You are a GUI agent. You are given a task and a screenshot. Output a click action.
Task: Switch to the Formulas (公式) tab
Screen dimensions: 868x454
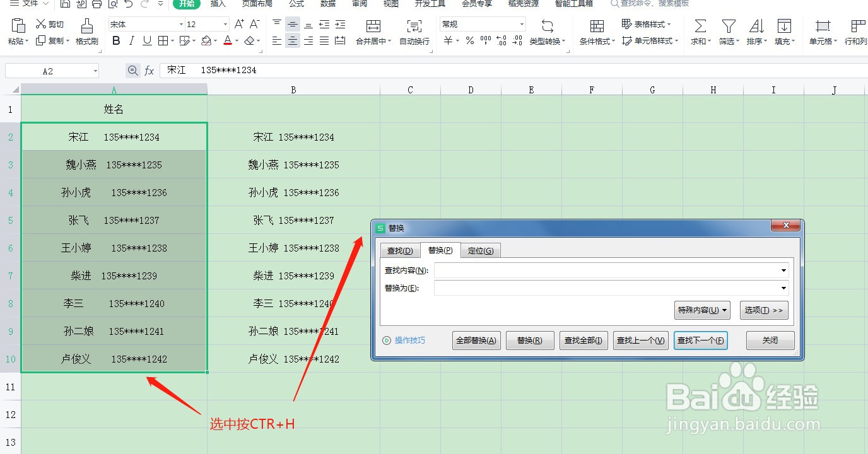click(296, 4)
